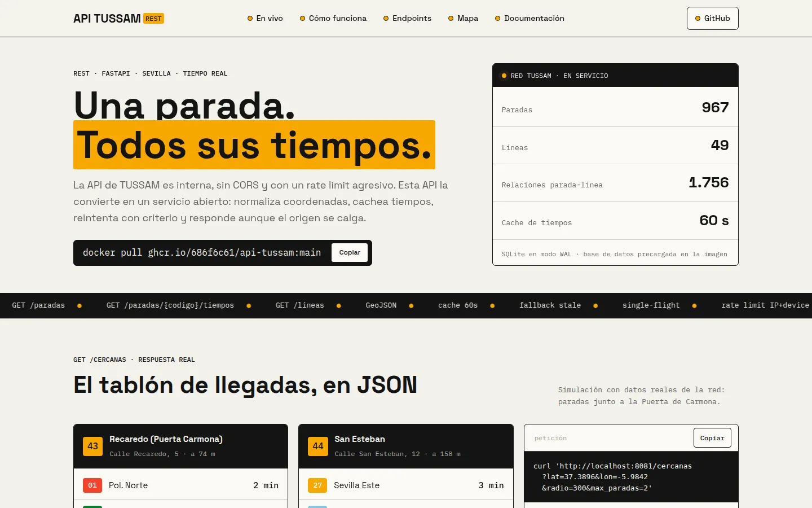
Task: Click the GET /paradas ticker item
Action: coord(38,305)
